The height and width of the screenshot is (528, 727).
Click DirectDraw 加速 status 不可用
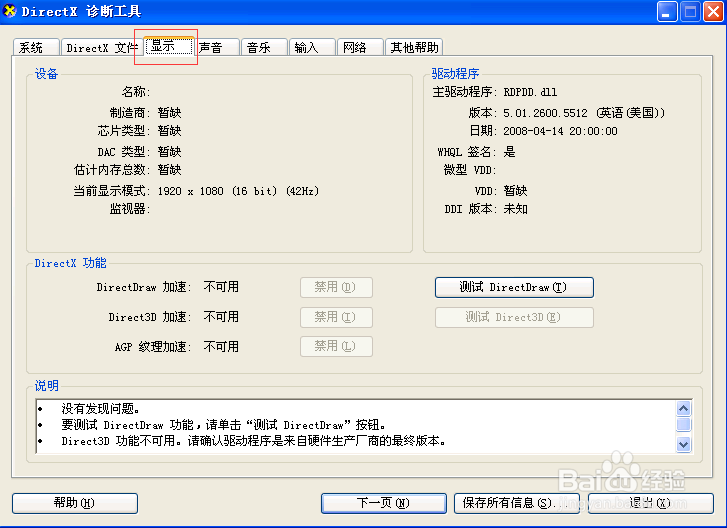point(221,287)
